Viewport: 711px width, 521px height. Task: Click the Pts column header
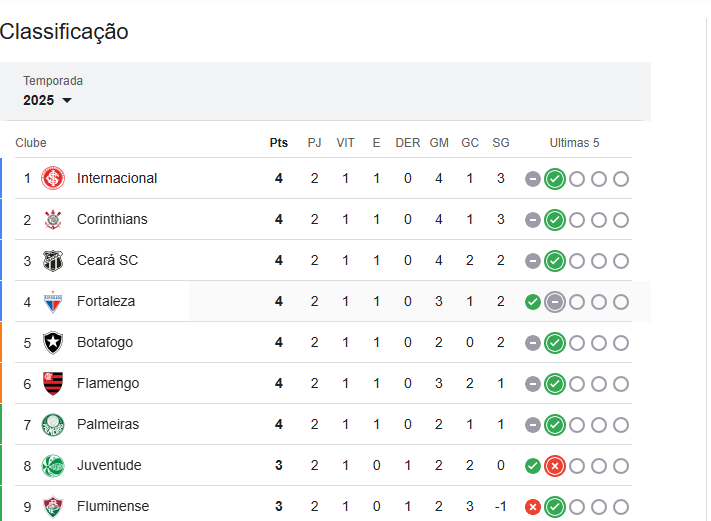pos(279,143)
